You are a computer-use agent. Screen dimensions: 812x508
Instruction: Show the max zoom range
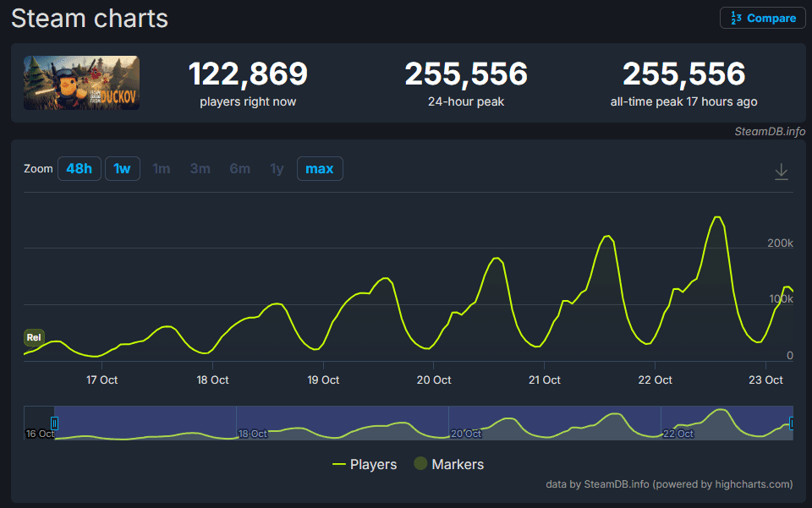pos(319,169)
